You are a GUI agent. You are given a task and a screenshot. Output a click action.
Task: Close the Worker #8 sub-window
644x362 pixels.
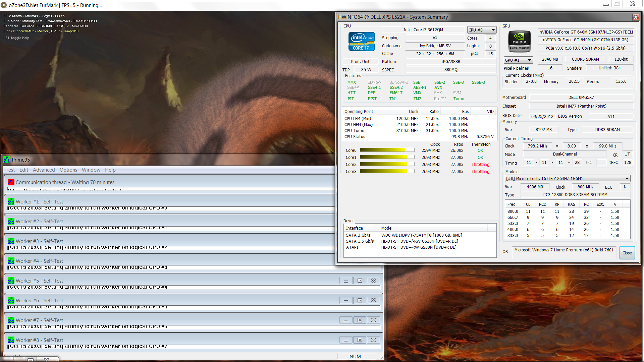click(373, 340)
